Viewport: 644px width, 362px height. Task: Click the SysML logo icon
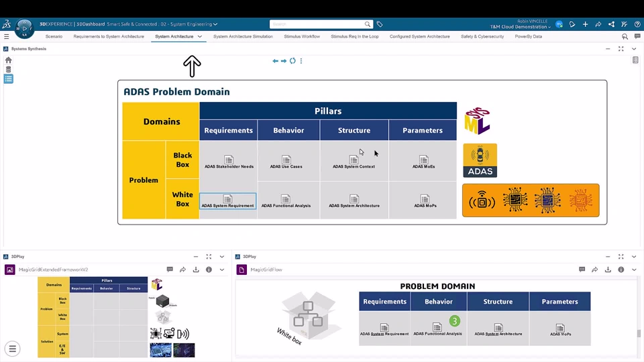pos(477,121)
